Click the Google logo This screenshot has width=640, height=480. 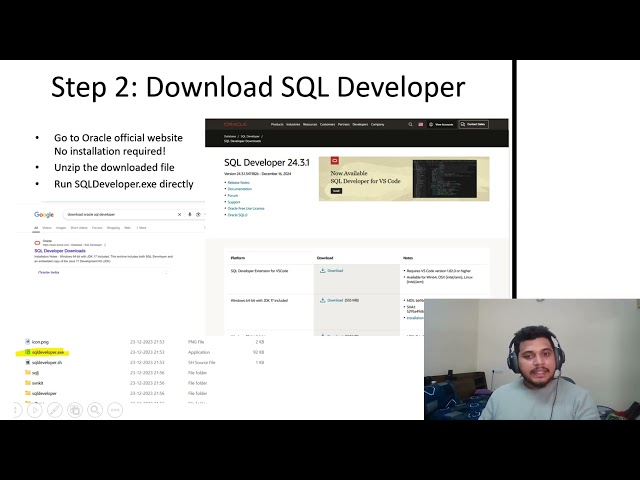click(44, 215)
